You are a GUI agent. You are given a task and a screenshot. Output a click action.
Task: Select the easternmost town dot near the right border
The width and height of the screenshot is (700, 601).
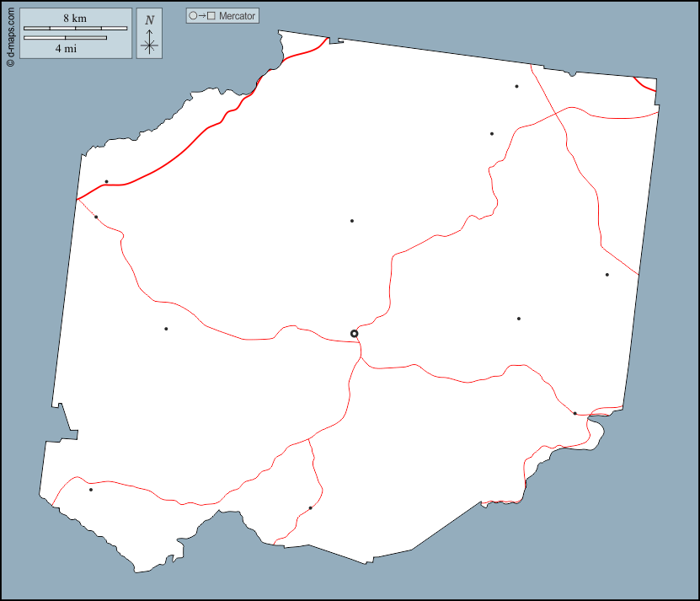pyautogui.click(x=606, y=274)
